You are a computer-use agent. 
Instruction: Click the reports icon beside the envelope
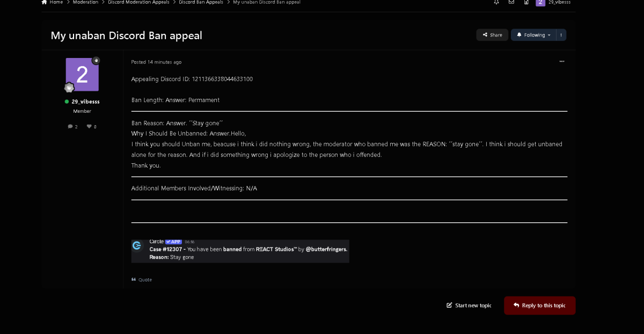[526, 2]
